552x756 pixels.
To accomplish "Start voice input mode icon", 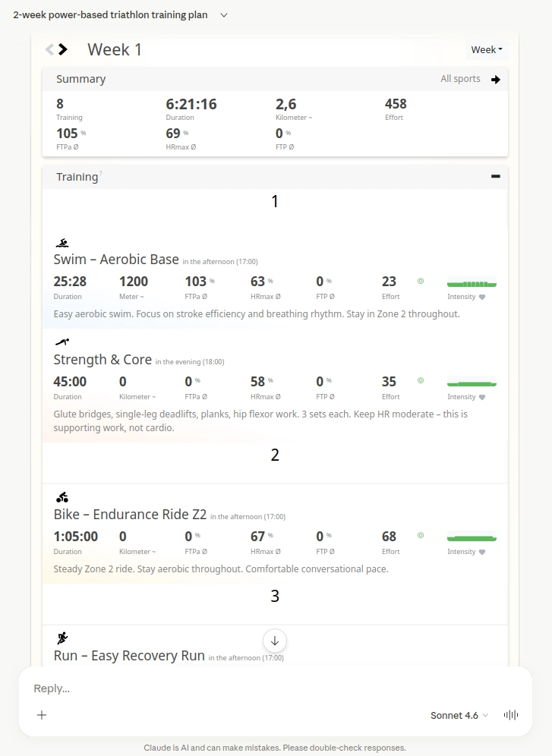I will point(511,715).
